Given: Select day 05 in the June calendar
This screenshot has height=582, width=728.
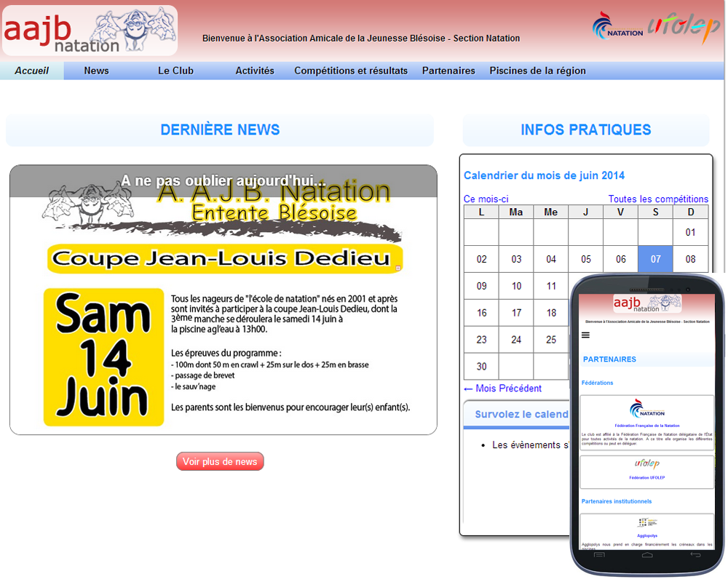Looking at the screenshot, I should tap(586, 259).
